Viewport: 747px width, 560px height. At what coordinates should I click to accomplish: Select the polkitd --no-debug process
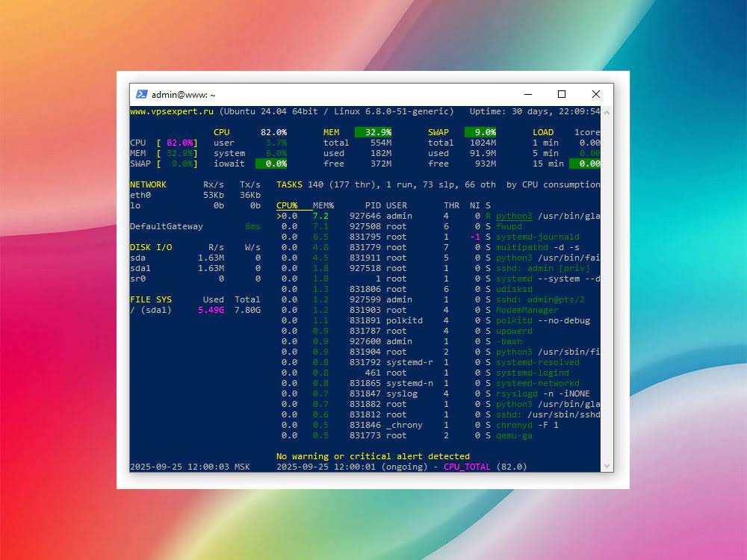(543, 321)
